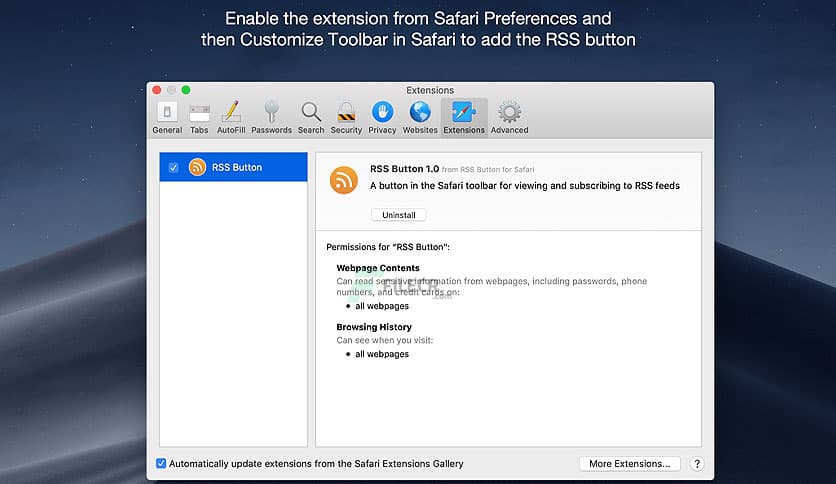Click the "Browsing History" permission heading

[374, 327]
